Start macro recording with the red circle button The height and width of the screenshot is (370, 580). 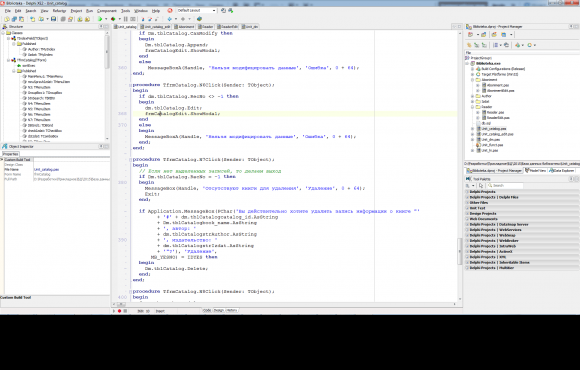pyautogui.click(x=119, y=311)
